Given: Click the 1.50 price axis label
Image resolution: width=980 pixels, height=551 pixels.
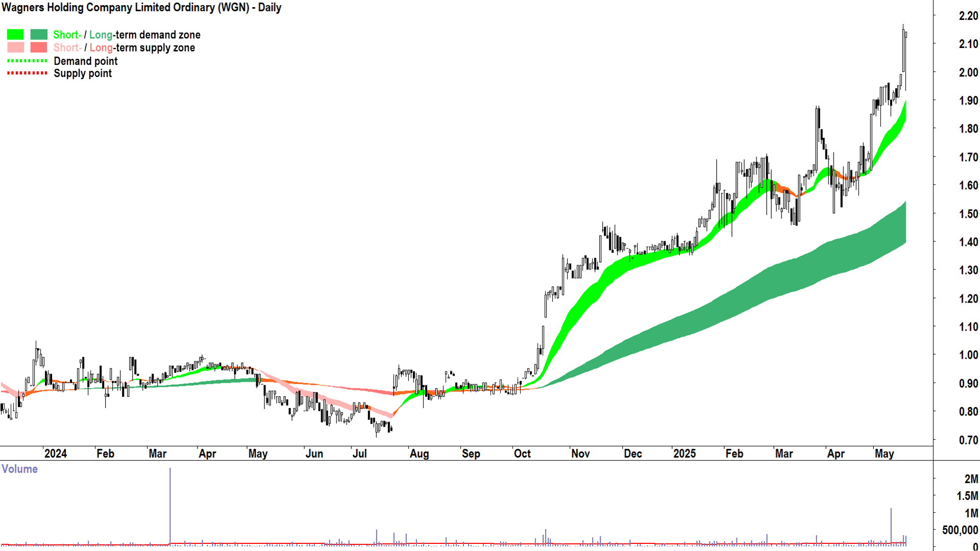Looking at the screenshot, I should tap(968, 214).
